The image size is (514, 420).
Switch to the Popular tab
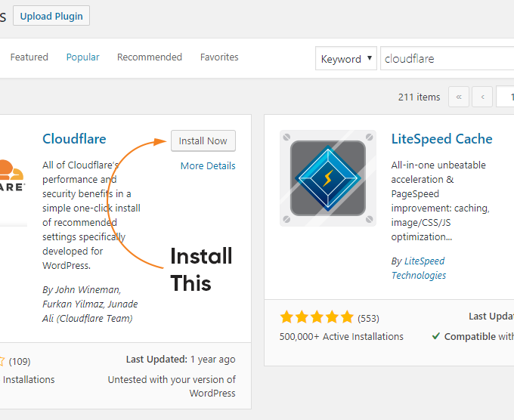tap(82, 57)
